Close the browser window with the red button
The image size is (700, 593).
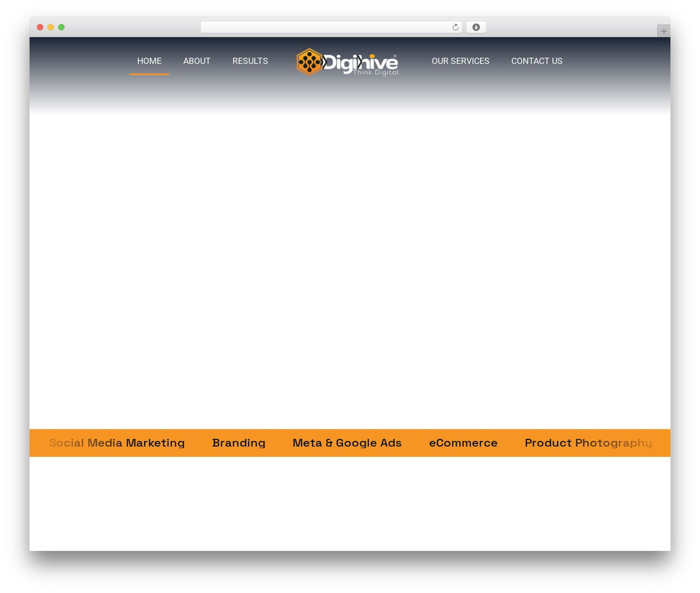click(x=40, y=27)
